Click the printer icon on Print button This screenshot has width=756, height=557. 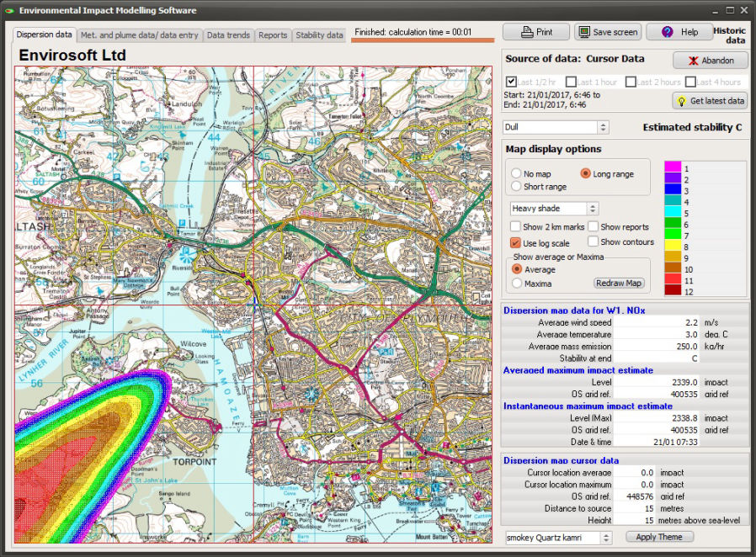(x=527, y=32)
